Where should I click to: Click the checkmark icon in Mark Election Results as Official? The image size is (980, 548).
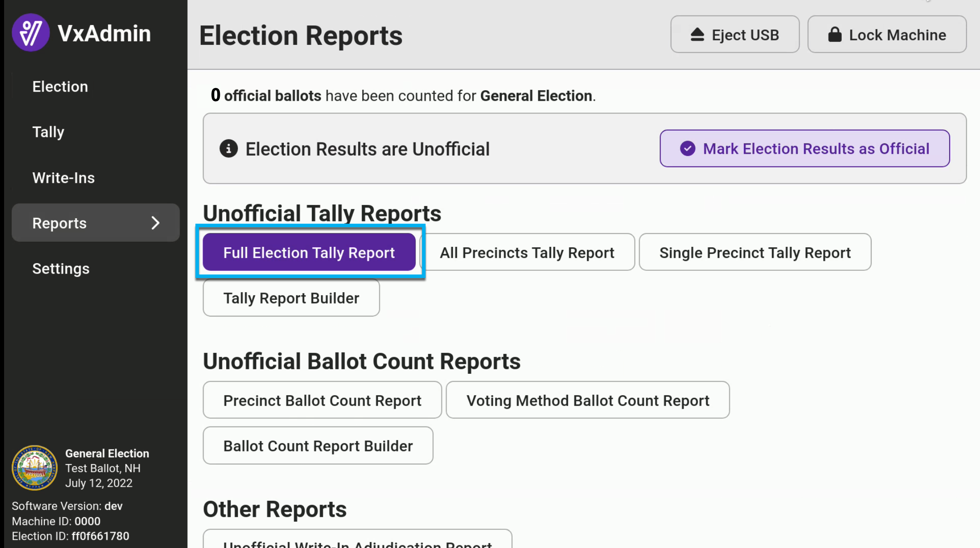[x=688, y=148]
